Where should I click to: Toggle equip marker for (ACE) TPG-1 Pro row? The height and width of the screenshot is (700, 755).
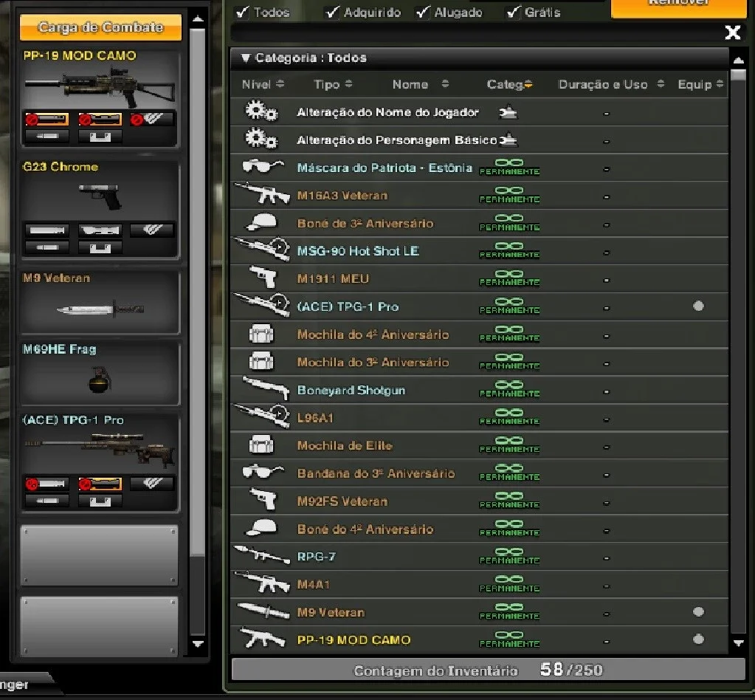click(x=698, y=306)
